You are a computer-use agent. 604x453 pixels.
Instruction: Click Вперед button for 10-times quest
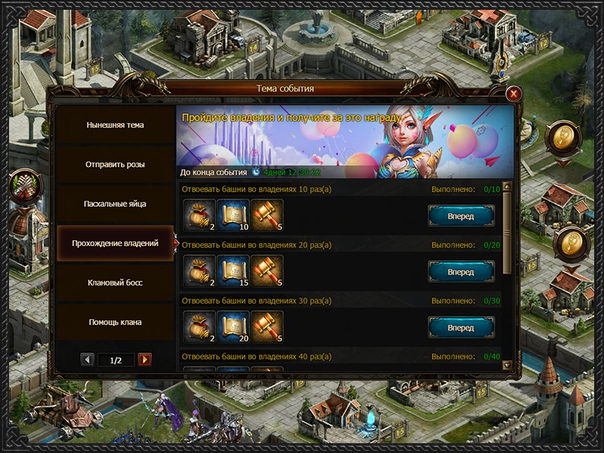click(461, 216)
